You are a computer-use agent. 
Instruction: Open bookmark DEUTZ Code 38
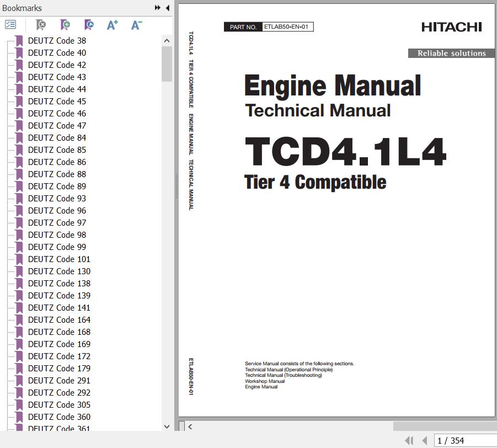57,41
